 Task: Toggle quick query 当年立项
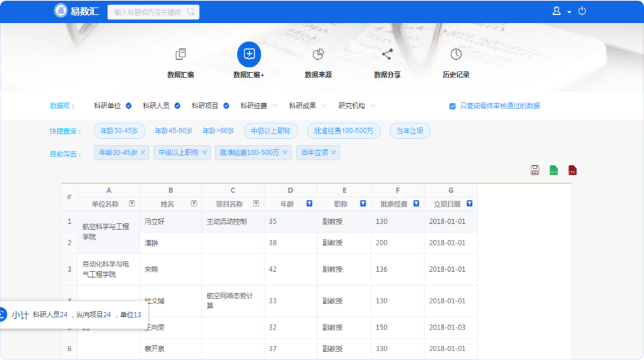tap(410, 131)
